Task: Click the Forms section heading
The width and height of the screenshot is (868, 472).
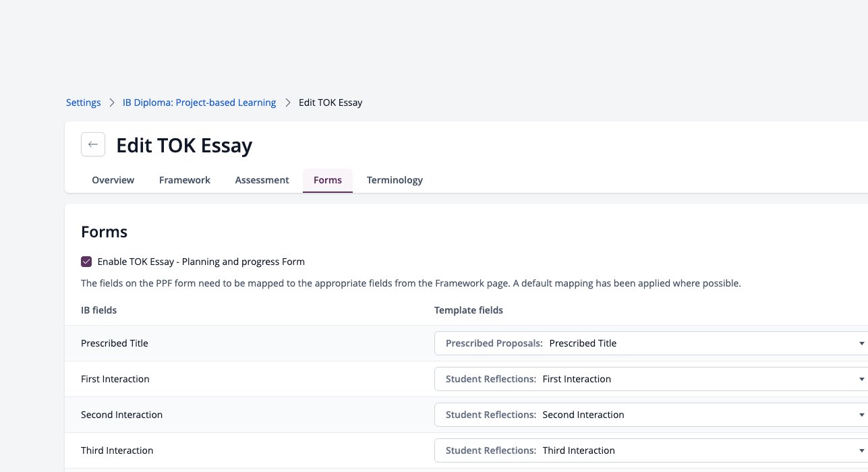Action: [x=104, y=232]
